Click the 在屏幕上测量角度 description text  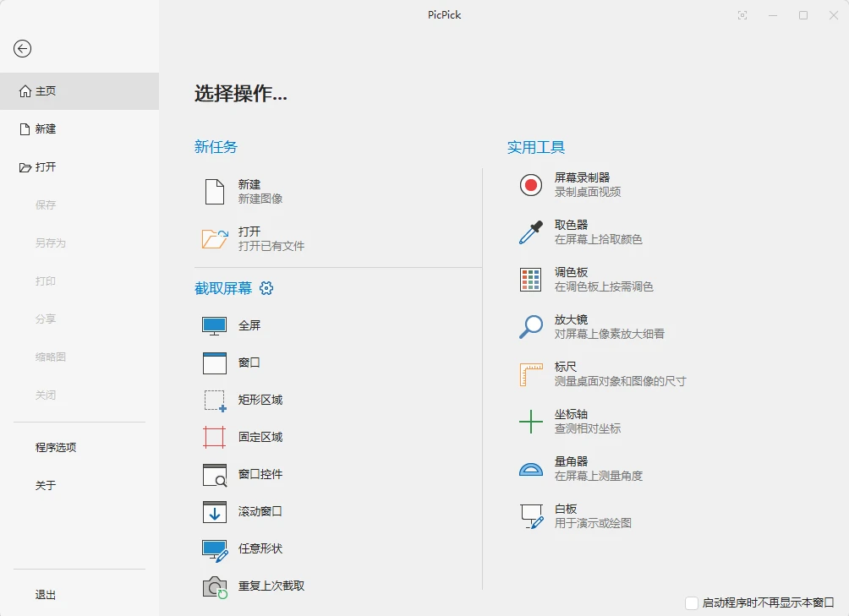pos(599,476)
